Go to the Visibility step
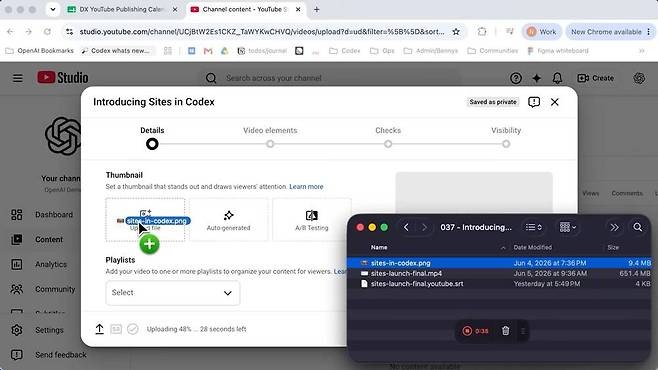This screenshot has width=658, height=370. (x=506, y=137)
